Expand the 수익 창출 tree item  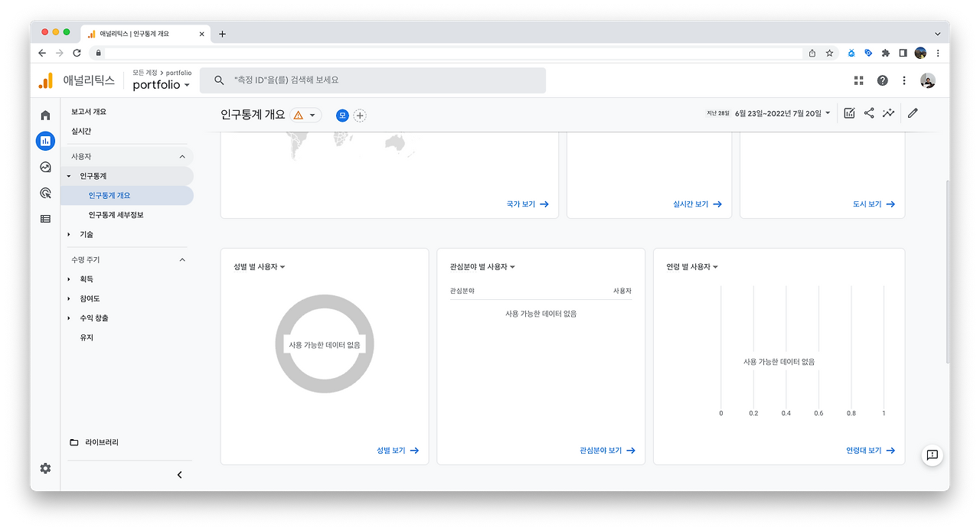(69, 318)
